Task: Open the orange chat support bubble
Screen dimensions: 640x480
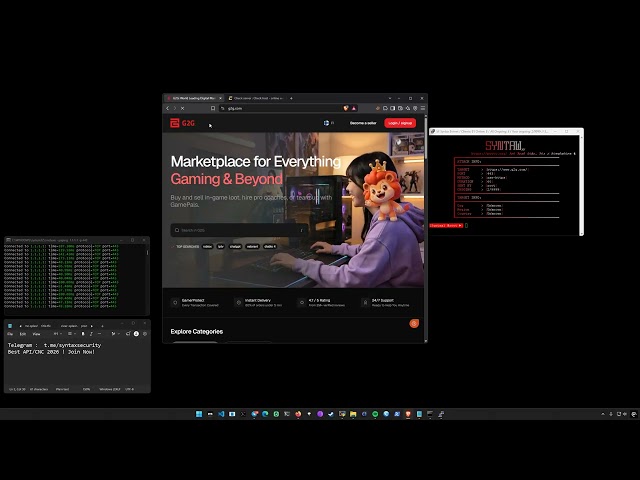Action: [414, 324]
